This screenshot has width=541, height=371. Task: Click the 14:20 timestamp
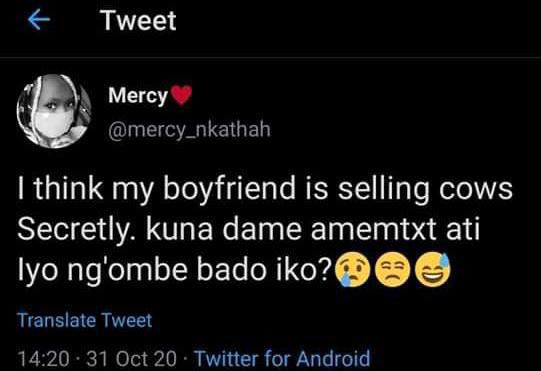click(43, 359)
